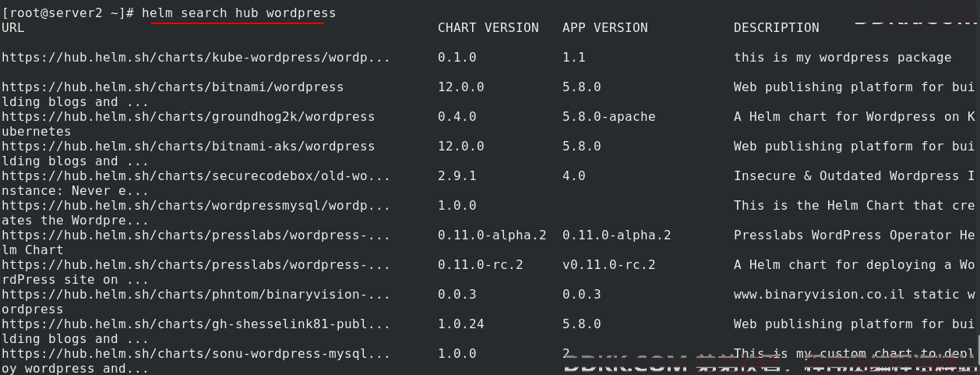
Task: Click chart version 0.4.0 of groundhog2k
Action: pos(457,116)
